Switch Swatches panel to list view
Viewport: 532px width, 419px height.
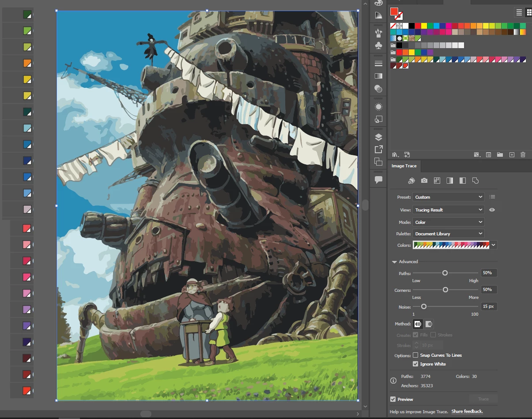[519, 12]
